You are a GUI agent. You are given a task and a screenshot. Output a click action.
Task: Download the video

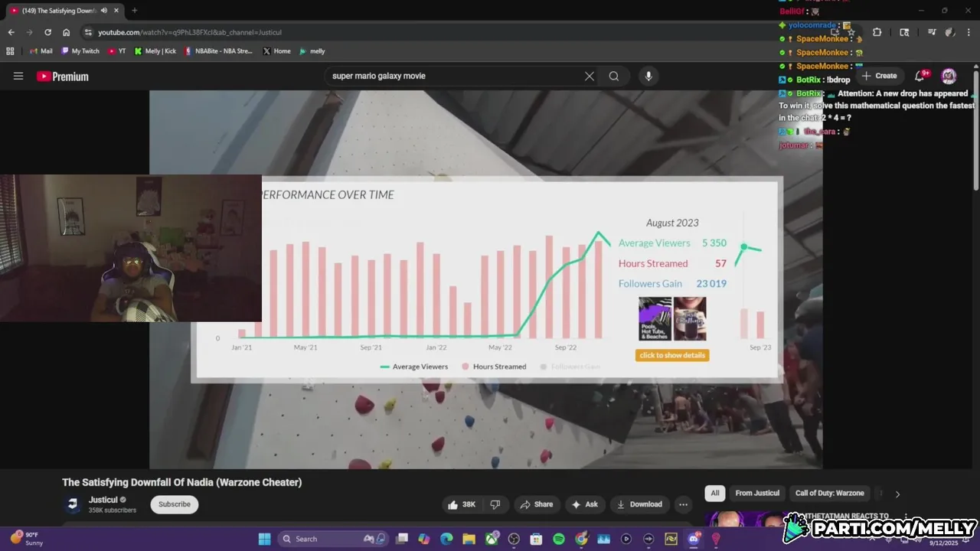click(639, 504)
